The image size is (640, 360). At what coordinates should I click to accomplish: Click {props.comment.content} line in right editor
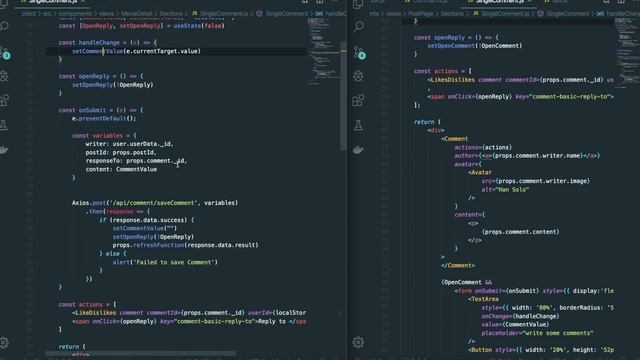pos(520,231)
